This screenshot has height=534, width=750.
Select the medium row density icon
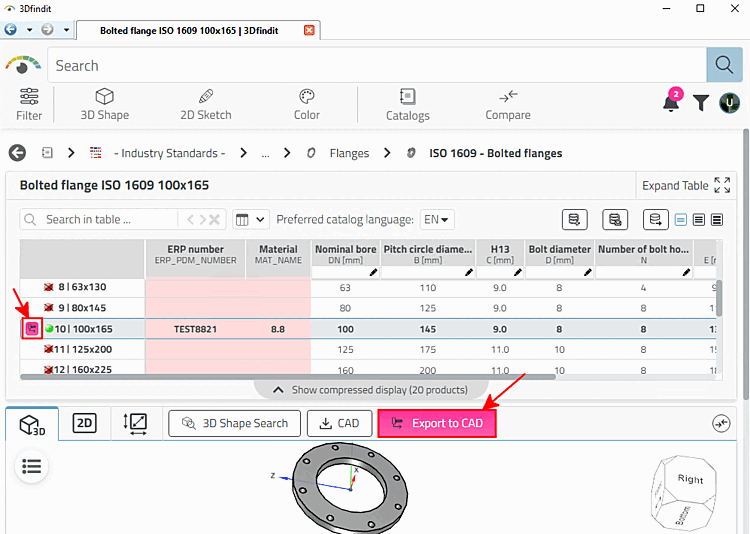(699, 220)
